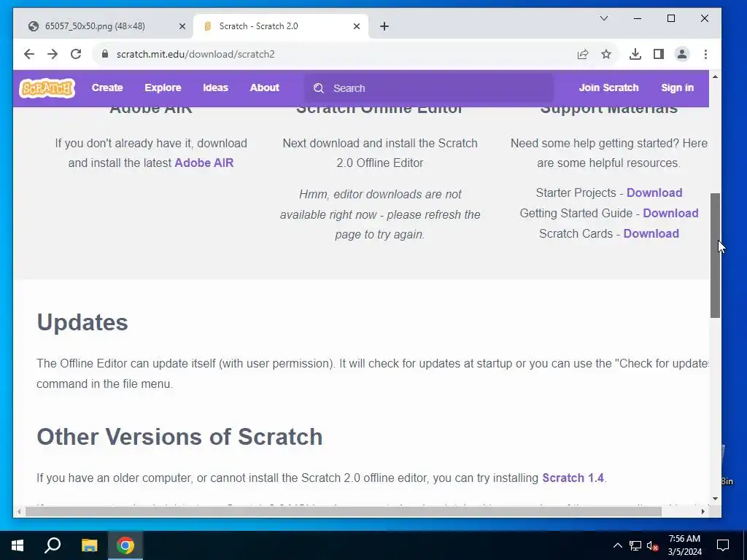The height and width of the screenshot is (560, 747).
Task: Click the taskbar clock showing 7:56 AM
Action: (684, 545)
